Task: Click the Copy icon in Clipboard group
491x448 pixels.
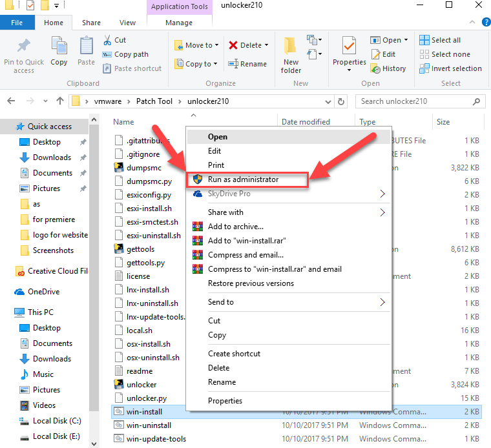Action: click(59, 46)
